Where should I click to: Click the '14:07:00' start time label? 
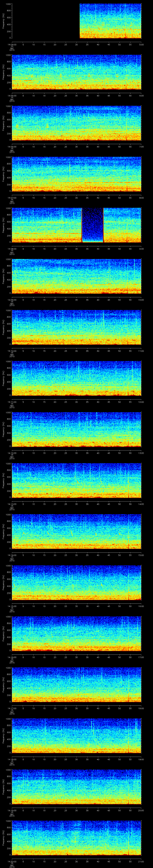[12, 198]
